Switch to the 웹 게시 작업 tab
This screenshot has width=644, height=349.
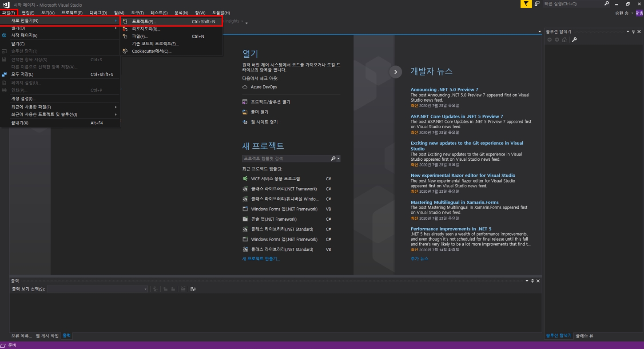point(47,336)
